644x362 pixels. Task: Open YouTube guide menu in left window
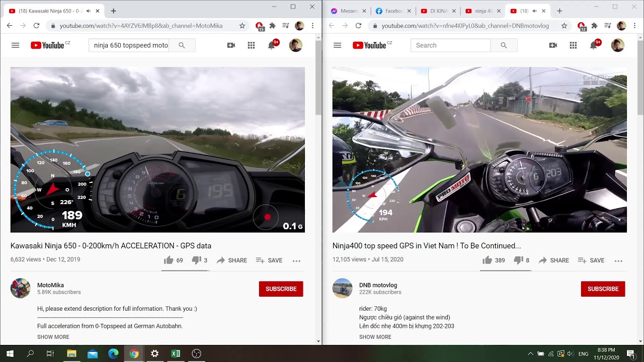pyautogui.click(x=16, y=45)
